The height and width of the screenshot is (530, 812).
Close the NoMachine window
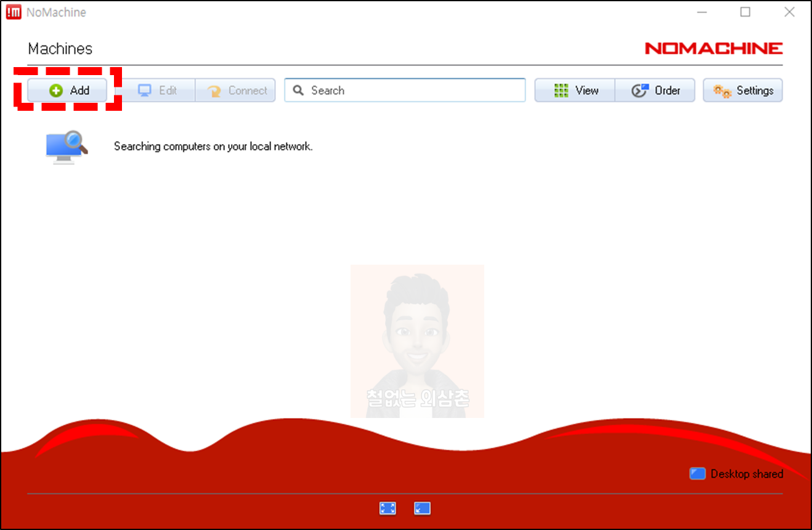[x=789, y=12]
